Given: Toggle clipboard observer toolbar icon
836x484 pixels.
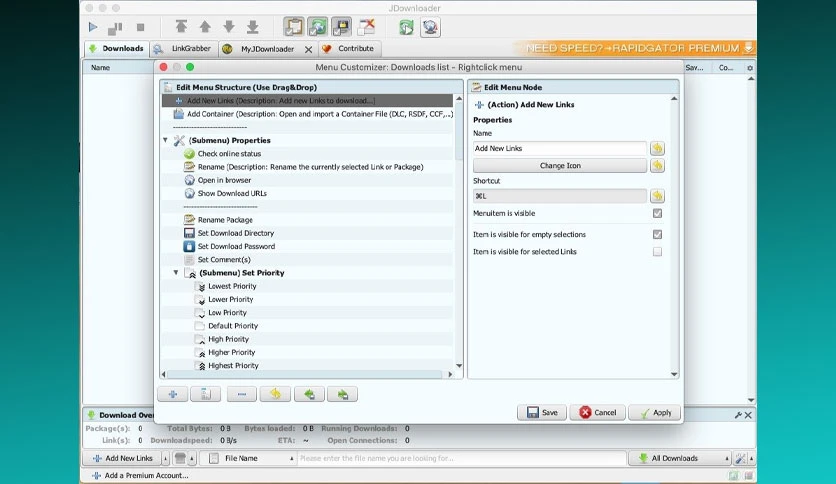Looking at the screenshot, I should pos(293,27).
